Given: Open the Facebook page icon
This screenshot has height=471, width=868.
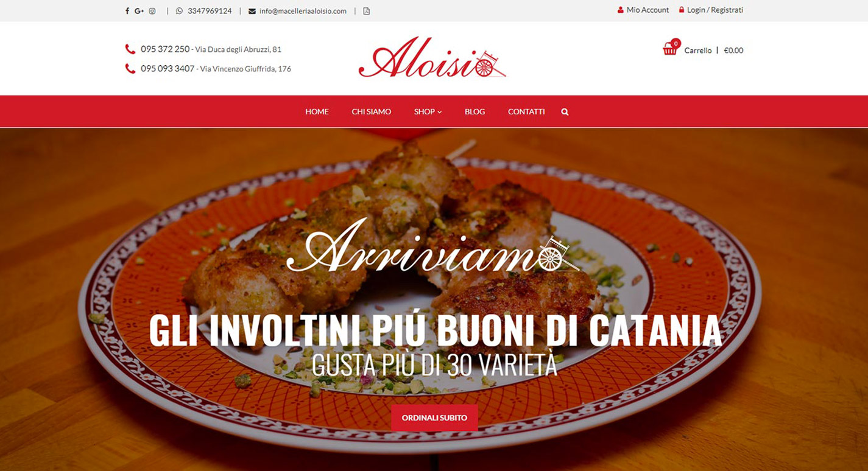Looking at the screenshot, I should click(x=127, y=11).
